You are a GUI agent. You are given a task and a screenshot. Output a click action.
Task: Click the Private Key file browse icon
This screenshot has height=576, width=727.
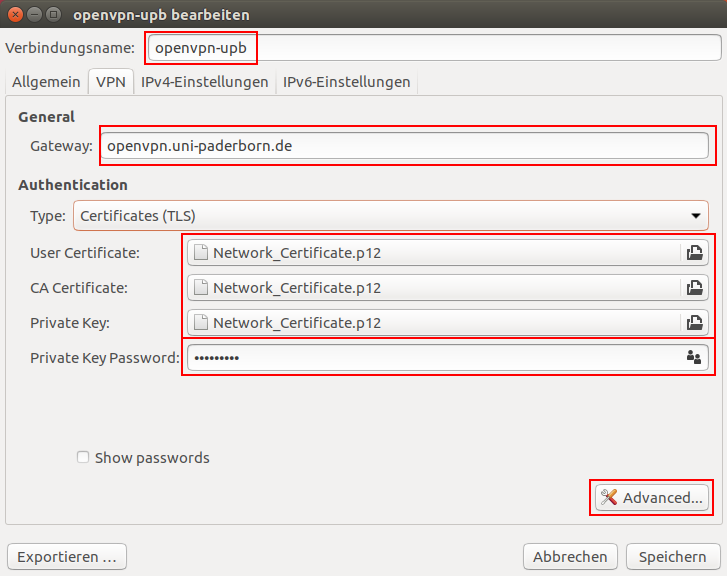click(x=695, y=323)
